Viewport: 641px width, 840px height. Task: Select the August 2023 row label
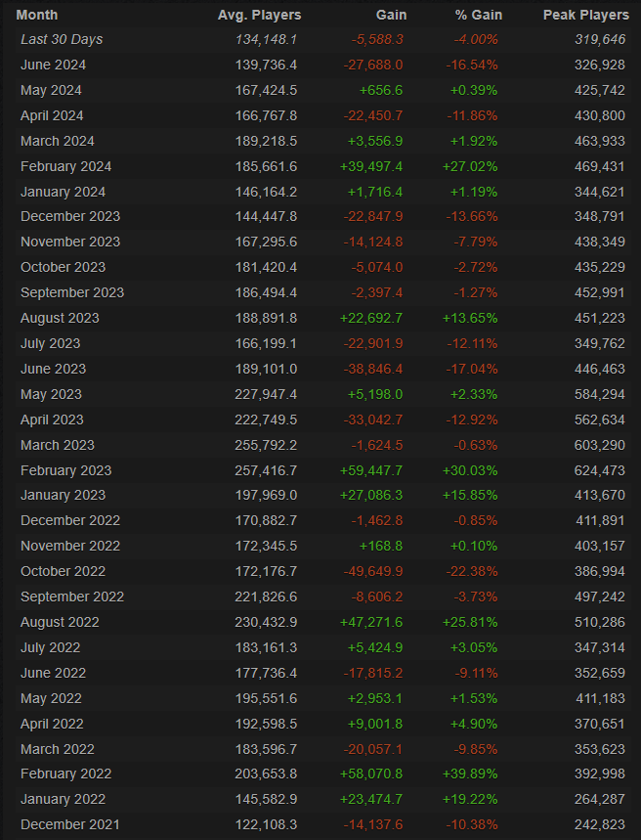(60, 318)
